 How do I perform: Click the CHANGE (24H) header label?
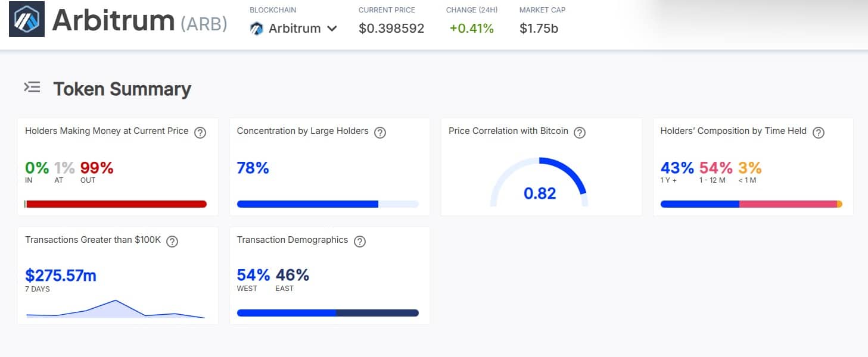pos(472,10)
